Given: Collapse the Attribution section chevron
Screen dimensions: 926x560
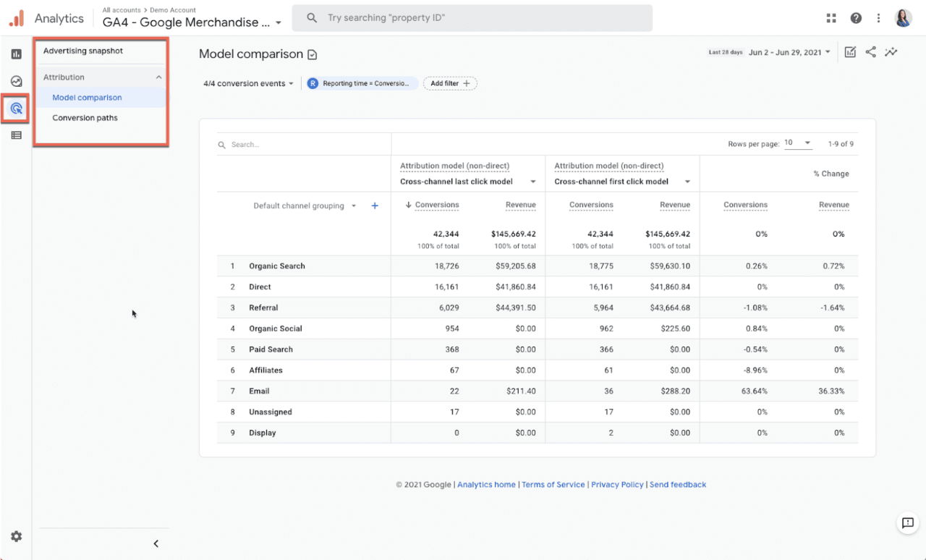Looking at the screenshot, I should coord(158,77).
